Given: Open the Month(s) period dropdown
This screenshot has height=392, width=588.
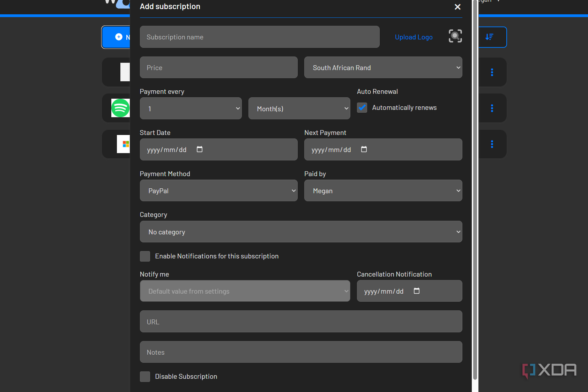Looking at the screenshot, I should [299, 108].
